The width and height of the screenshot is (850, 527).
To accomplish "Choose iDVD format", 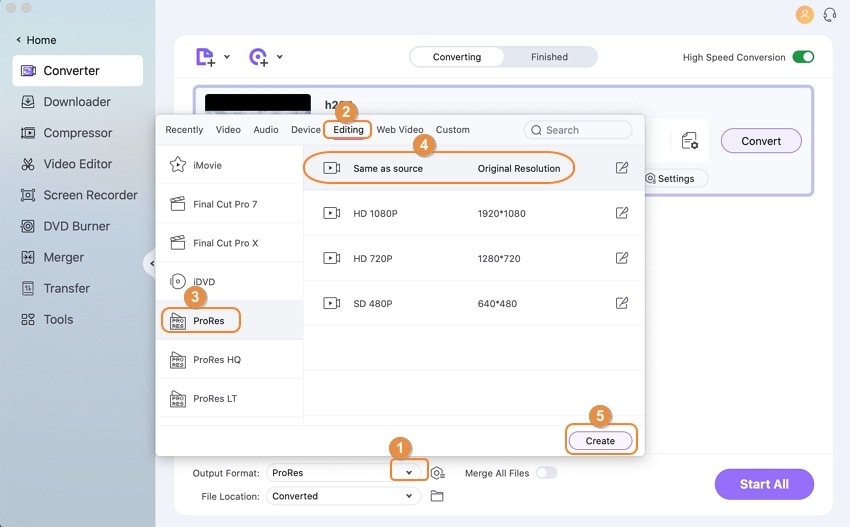I will tap(229, 281).
